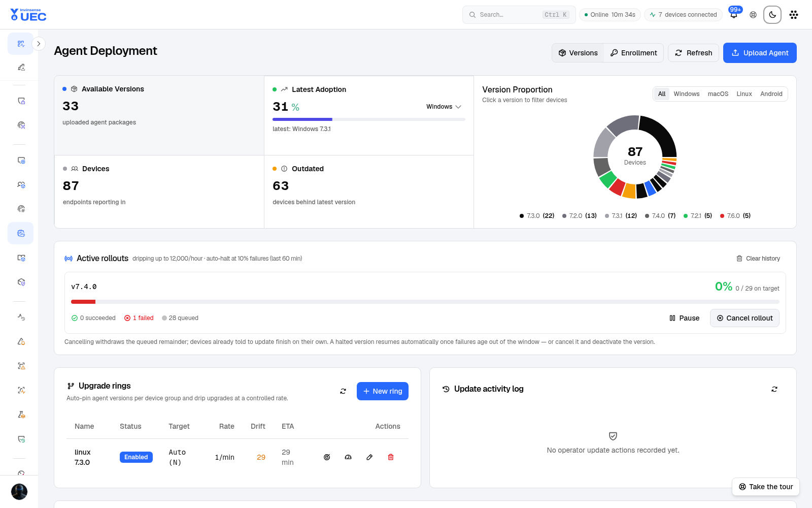Filter devices by 7.2.1 (5) legend
This screenshot has width=812, height=508.
pyautogui.click(x=698, y=216)
